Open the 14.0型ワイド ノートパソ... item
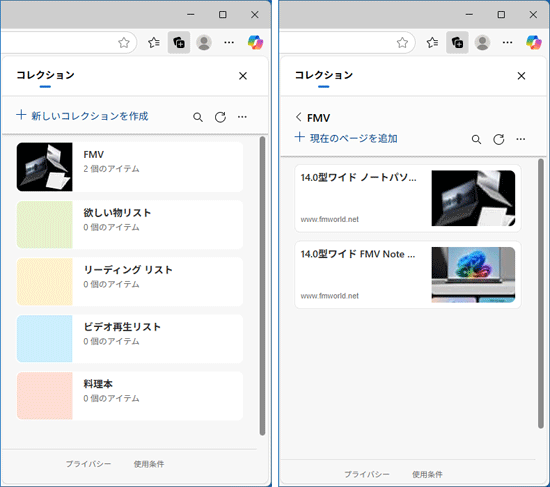 pos(408,198)
